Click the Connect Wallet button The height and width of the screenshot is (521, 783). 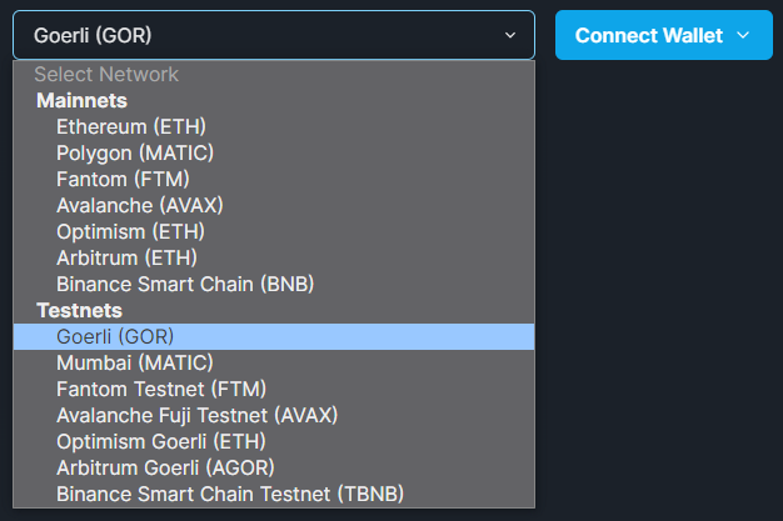(649, 36)
